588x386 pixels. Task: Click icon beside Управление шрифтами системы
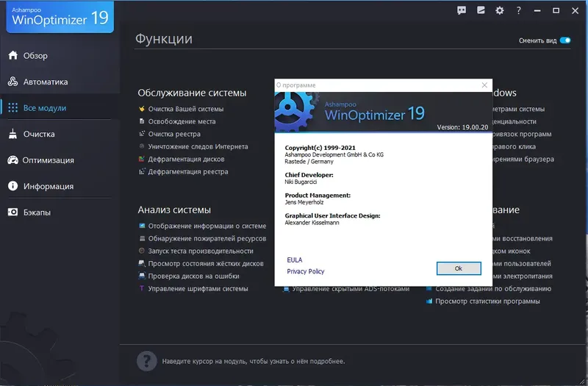pyautogui.click(x=142, y=288)
